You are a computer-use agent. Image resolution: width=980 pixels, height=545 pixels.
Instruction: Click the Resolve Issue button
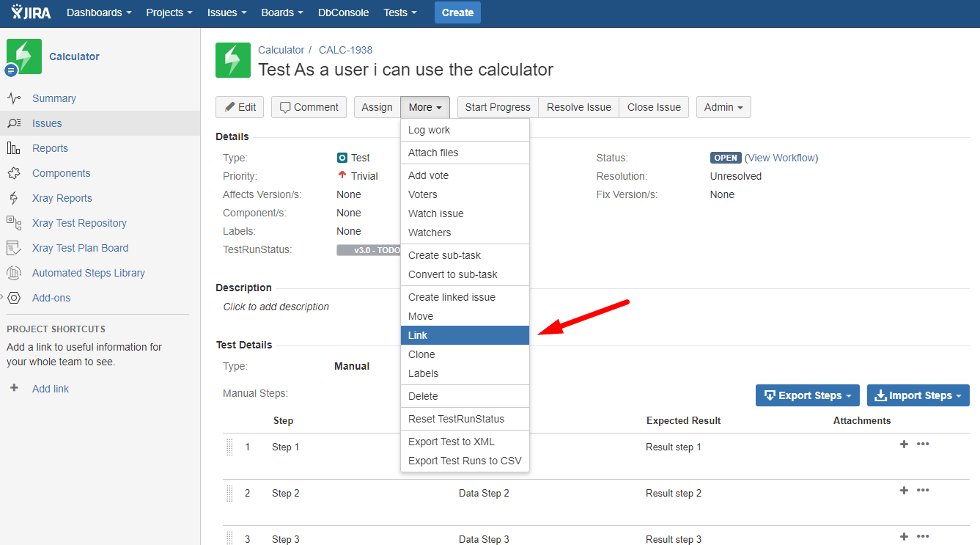579,107
